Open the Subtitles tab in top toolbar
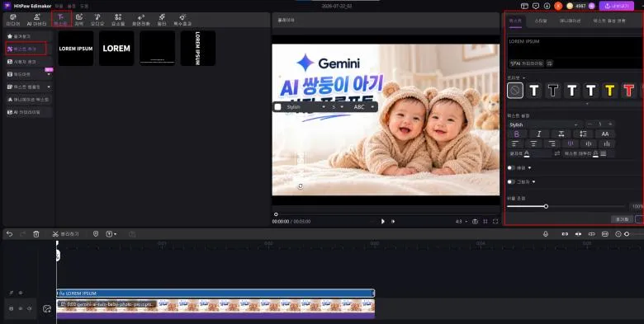 (79, 20)
